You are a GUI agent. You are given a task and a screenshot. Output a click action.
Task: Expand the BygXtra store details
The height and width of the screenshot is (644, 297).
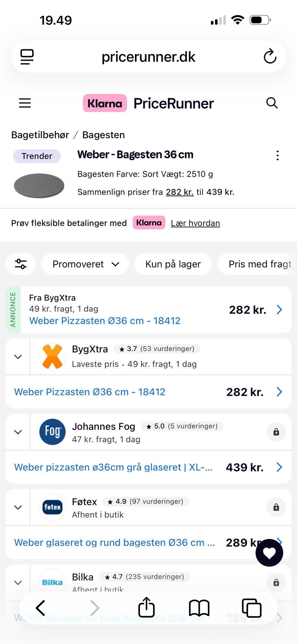pos(18,357)
